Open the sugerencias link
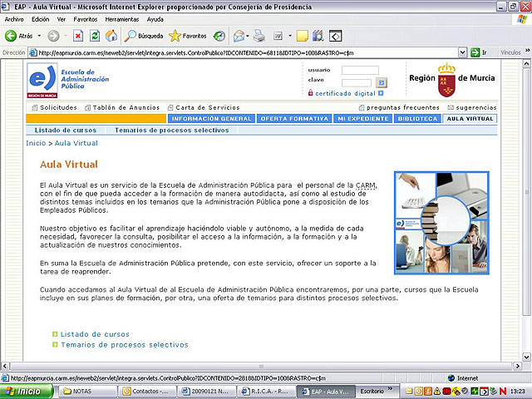Image resolution: width=532 pixels, height=399 pixels. 476,107
